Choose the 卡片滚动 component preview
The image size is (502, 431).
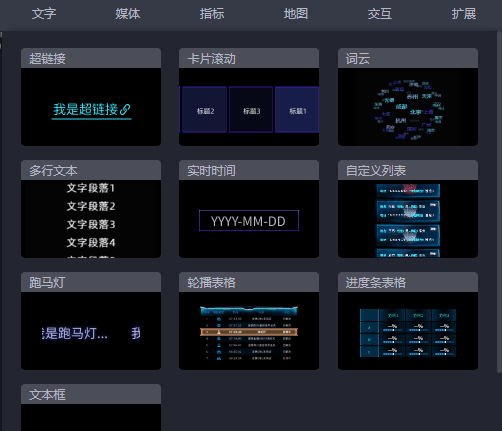click(249, 97)
